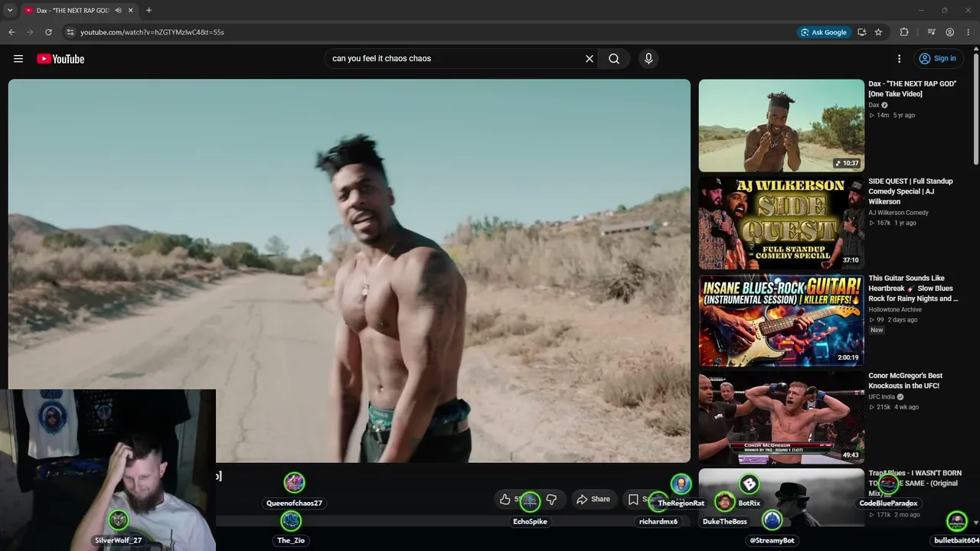Open the Chrome profile menu
The height and width of the screenshot is (551, 980).
point(949,32)
